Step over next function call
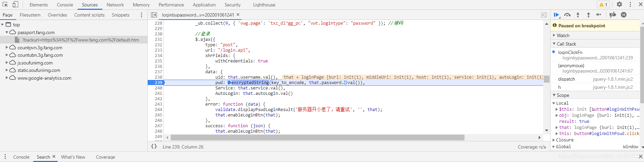 point(567,15)
